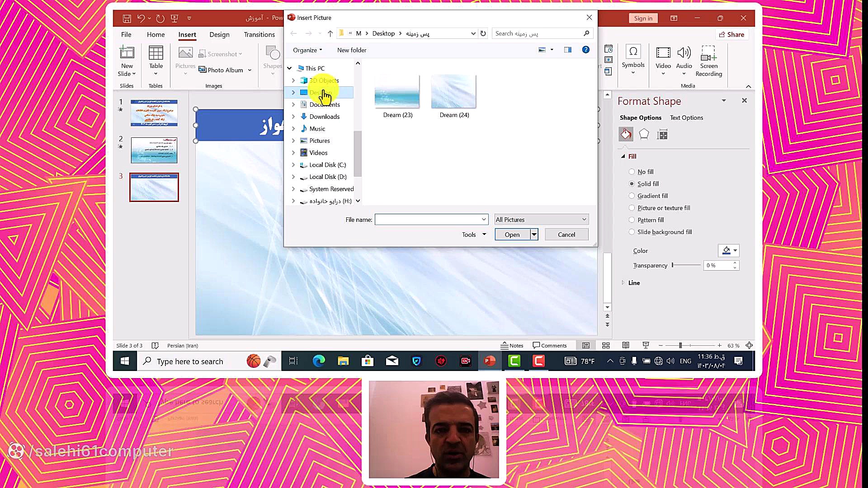The width and height of the screenshot is (868, 488).
Task: Select Fill & Line icon in Format Shape
Action: tap(626, 134)
